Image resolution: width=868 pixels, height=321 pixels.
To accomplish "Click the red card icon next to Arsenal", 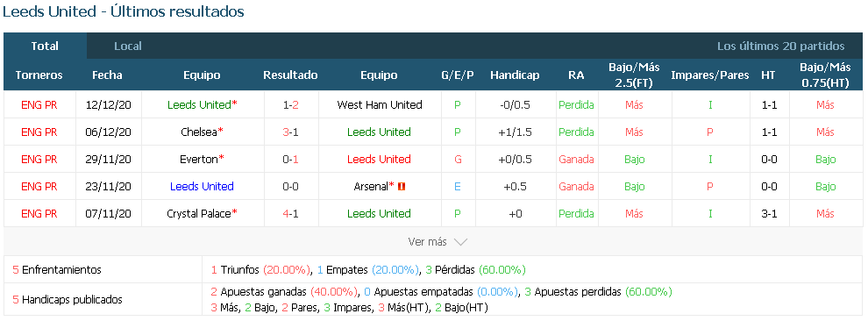I will tap(402, 187).
